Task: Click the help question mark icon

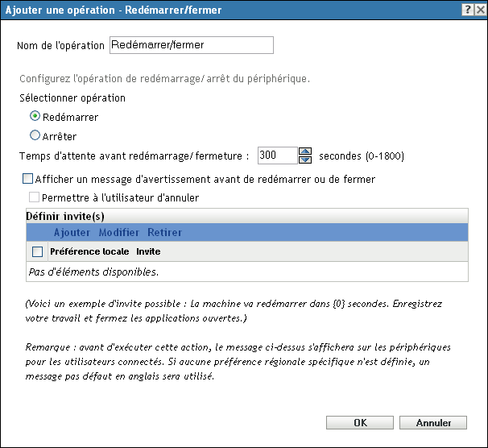Action: click(x=467, y=9)
